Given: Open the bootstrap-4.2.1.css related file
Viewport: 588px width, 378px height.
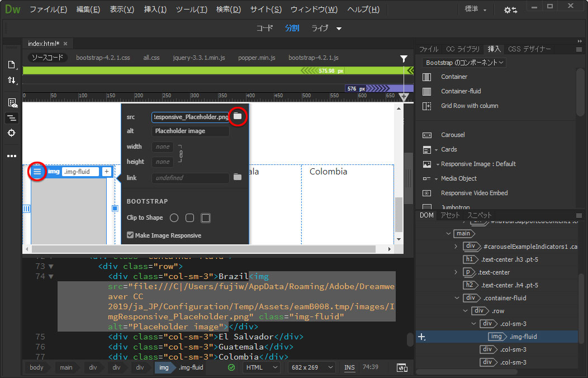Looking at the screenshot, I should click(103, 58).
